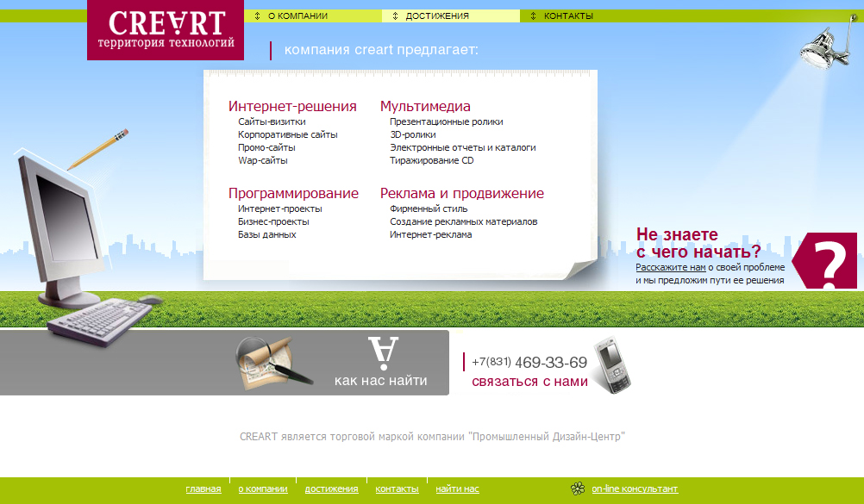Click the 'Расскажите нам' link
The height and width of the screenshot is (504, 864).
tap(670, 266)
